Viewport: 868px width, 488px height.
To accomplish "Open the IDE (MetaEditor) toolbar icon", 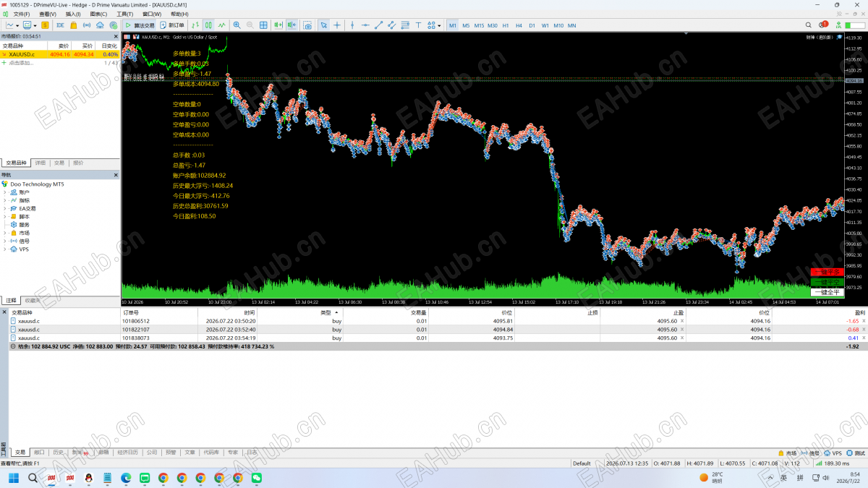I will click(60, 25).
